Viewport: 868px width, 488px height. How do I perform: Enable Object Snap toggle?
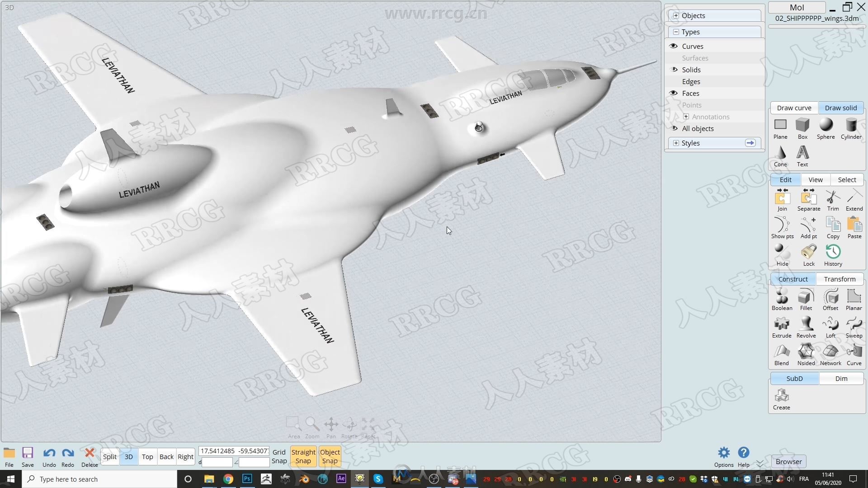[x=330, y=456]
